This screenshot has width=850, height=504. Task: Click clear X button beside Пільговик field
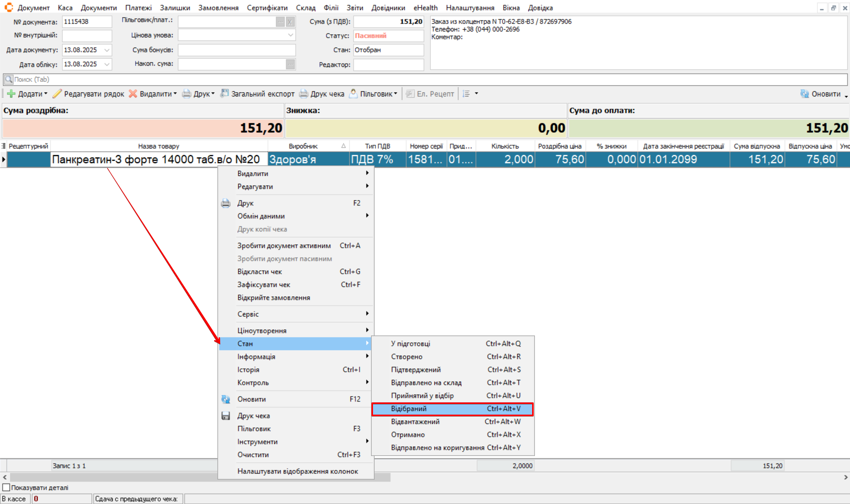pos(290,22)
